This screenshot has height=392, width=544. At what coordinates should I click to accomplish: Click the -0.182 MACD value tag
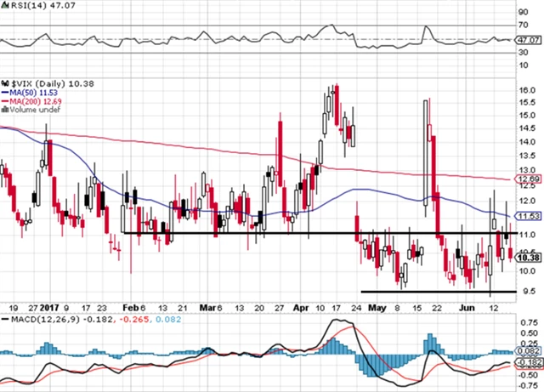(x=529, y=362)
